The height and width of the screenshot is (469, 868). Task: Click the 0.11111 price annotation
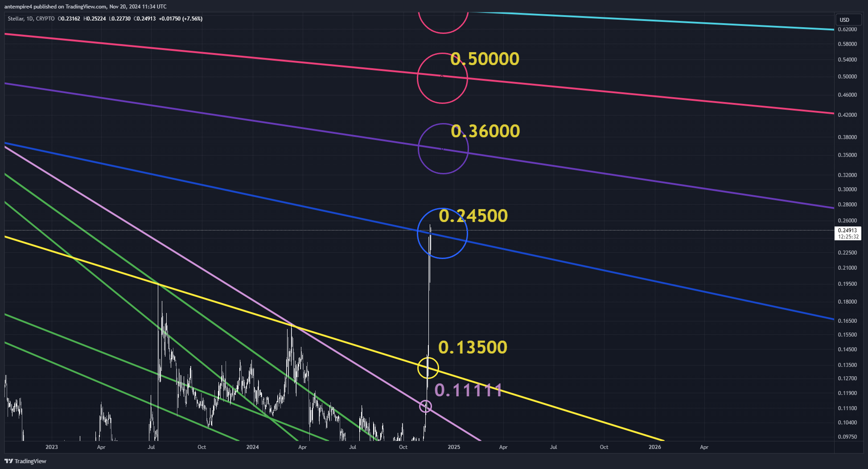pyautogui.click(x=468, y=390)
